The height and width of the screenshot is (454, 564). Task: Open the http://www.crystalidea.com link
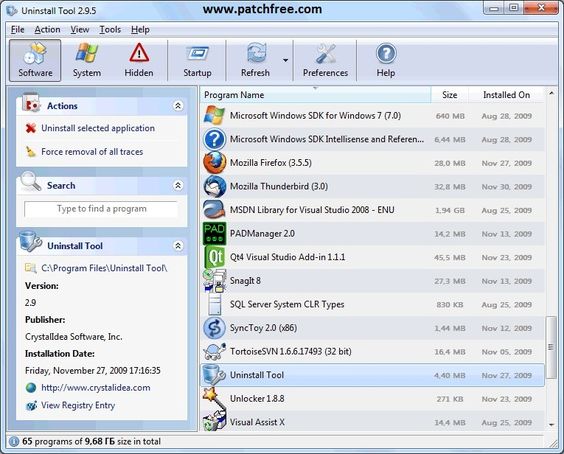coord(96,388)
